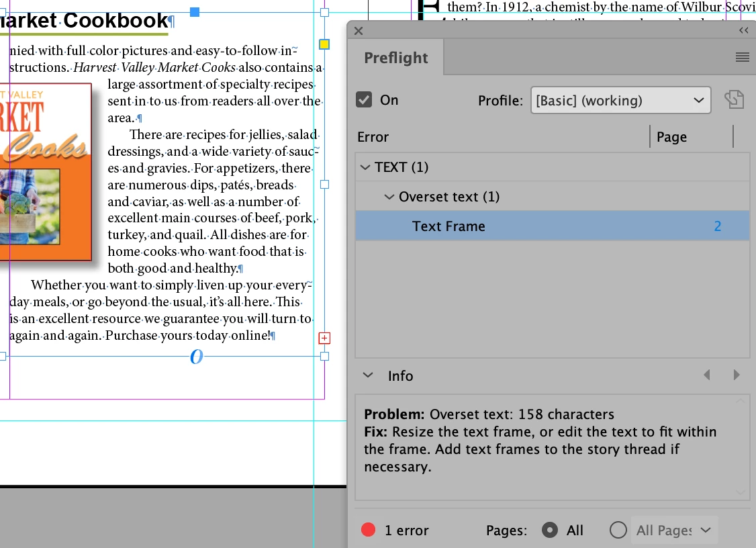The height and width of the screenshot is (548, 756).
Task: Click the bottom-left text frame handle
Action: [x=3, y=357]
